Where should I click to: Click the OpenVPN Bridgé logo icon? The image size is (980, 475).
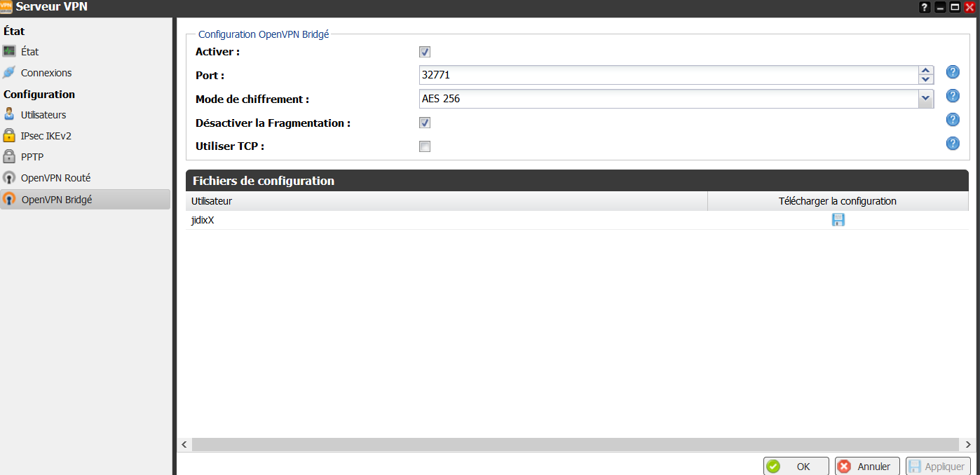(x=9, y=199)
